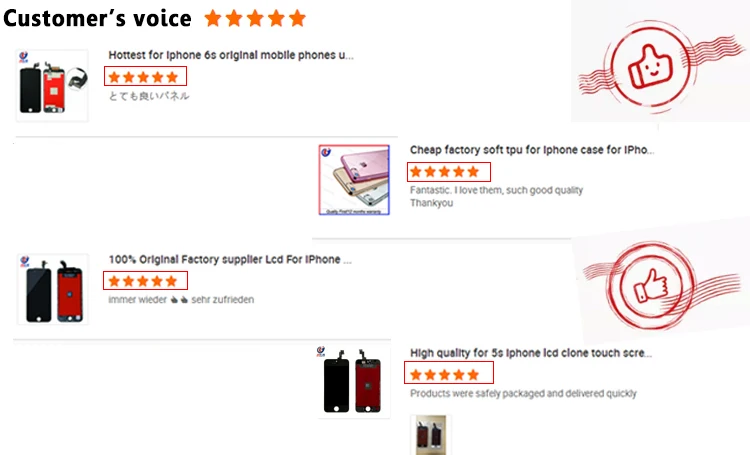Image resolution: width=750 pixels, height=455 pixels.
Task: Open the 5s LCD clone product thumbnail
Action: (353, 382)
